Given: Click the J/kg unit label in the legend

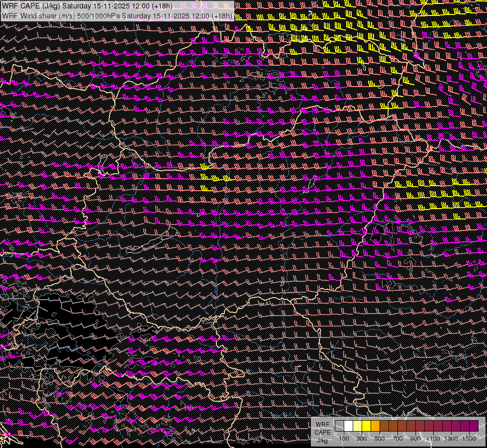Looking at the screenshot, I should [x=322, y=441].
